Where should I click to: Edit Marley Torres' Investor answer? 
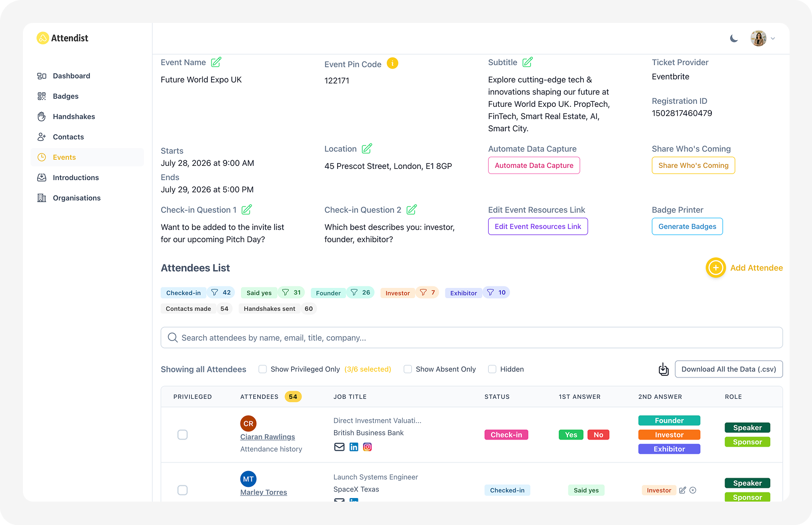pos(682,490)
